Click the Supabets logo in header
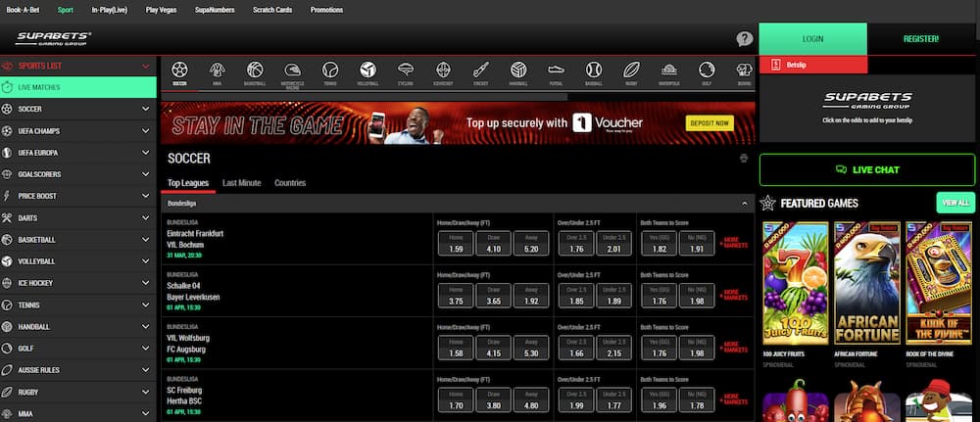Viewport: 980px width, 422px height. (x=54, y=38)
